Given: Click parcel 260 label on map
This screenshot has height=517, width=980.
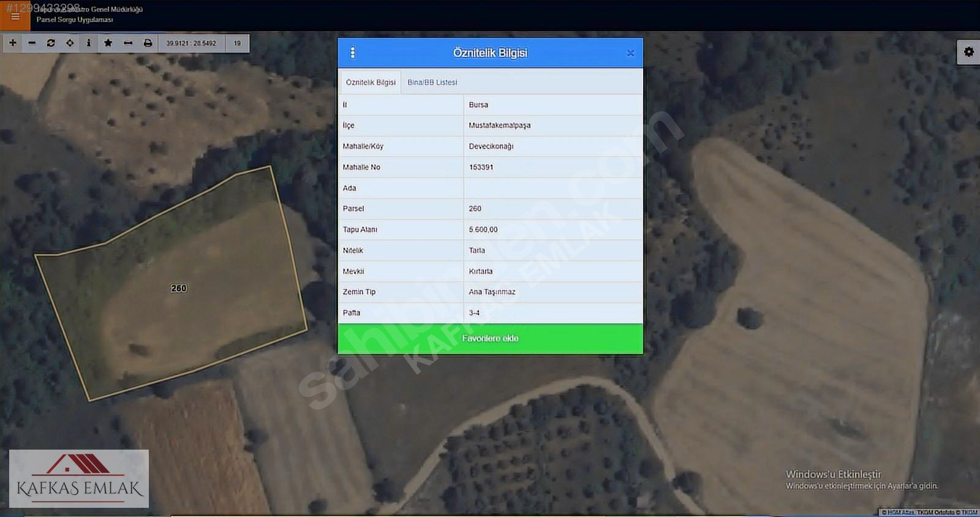Looking at the screenshot, I should pos(179,288).
